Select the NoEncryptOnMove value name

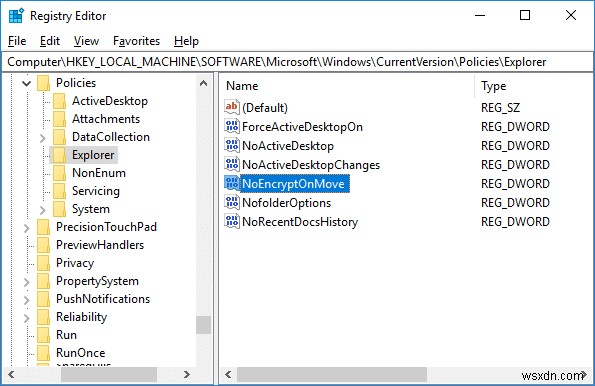[x=293, y=184]
